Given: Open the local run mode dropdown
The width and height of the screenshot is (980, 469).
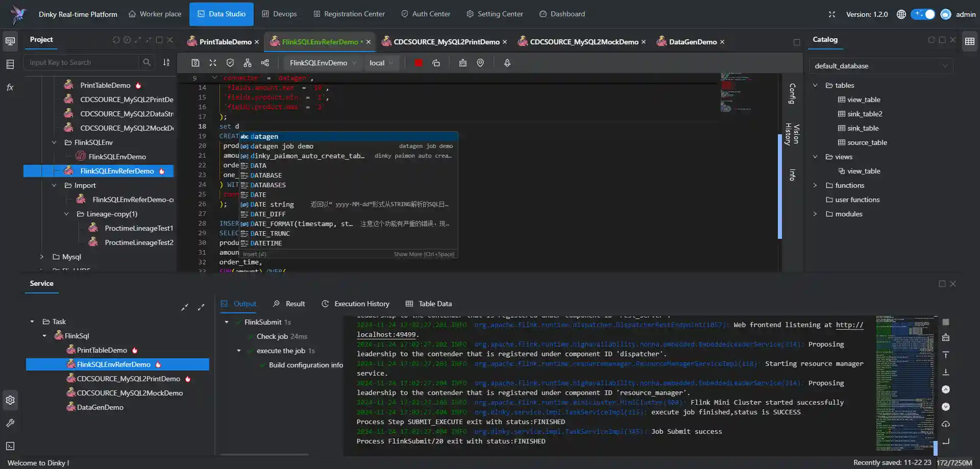Looking at the screenshot, I should click(x=381, y=63).
